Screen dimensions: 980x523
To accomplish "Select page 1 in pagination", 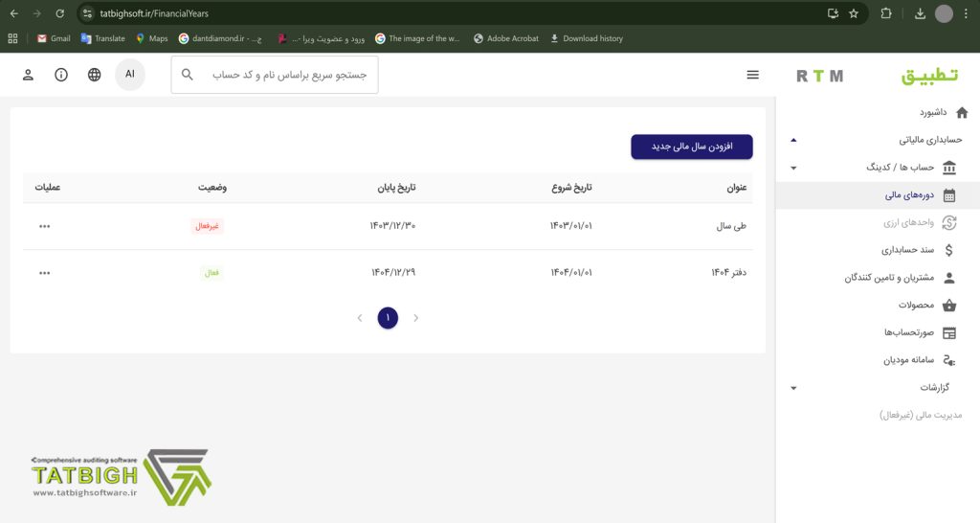I will [x=388, y=318].
